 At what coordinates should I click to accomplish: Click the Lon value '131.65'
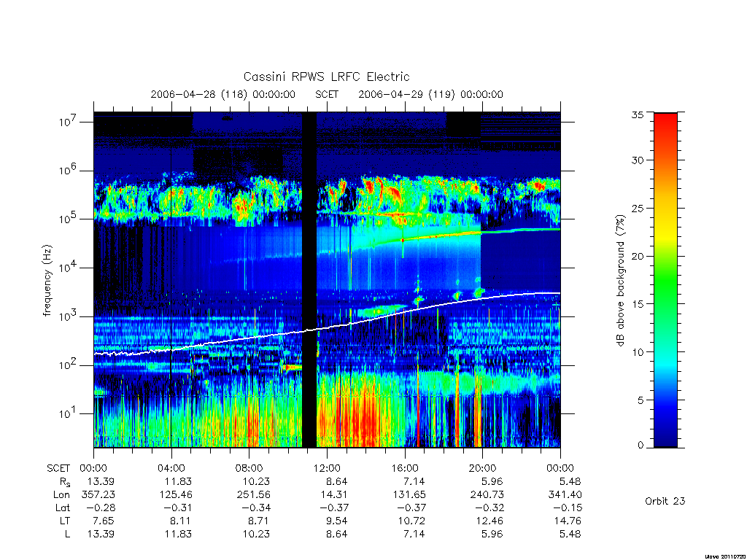pos(409,495)
